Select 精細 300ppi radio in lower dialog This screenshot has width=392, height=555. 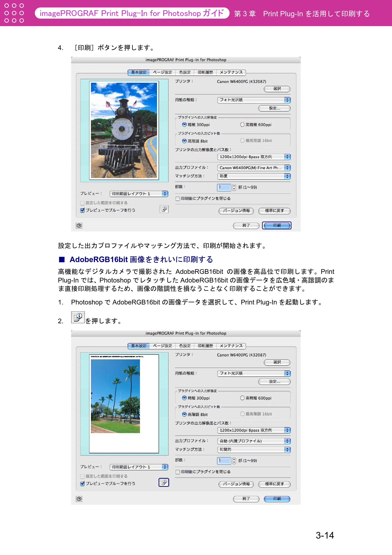pyautogui.click(x=184, y=398)
